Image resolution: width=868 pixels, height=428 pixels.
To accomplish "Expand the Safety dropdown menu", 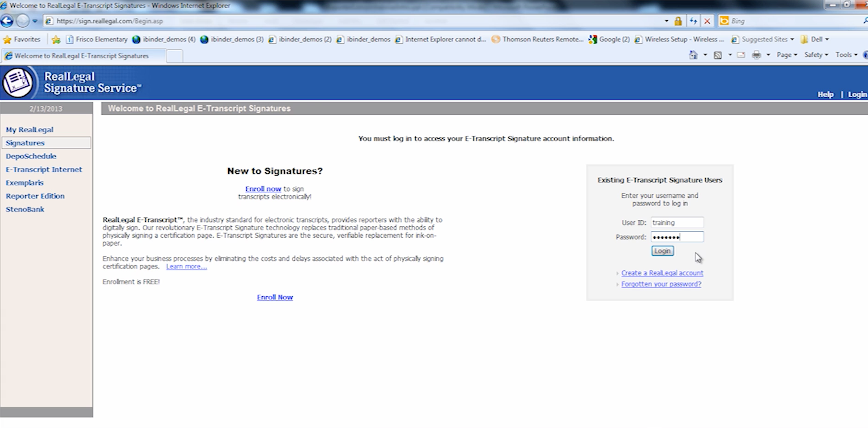I will pyautogui.click(x=815, y=55).
